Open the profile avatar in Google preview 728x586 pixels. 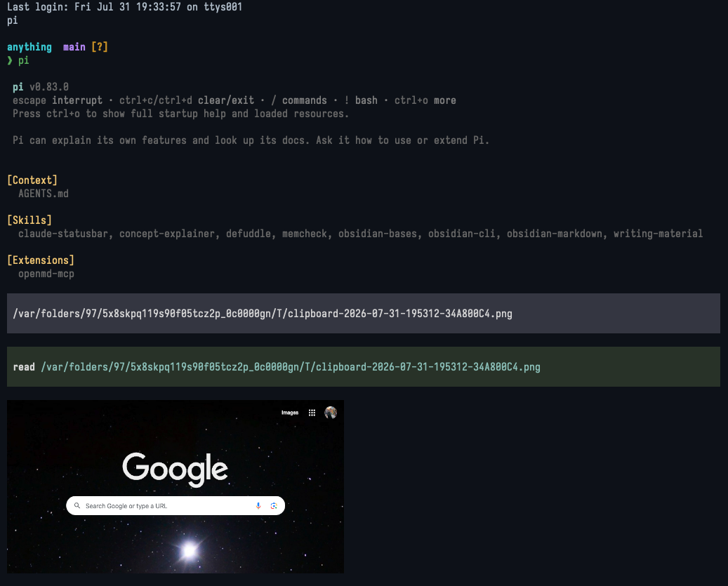(x=331, y=413)
